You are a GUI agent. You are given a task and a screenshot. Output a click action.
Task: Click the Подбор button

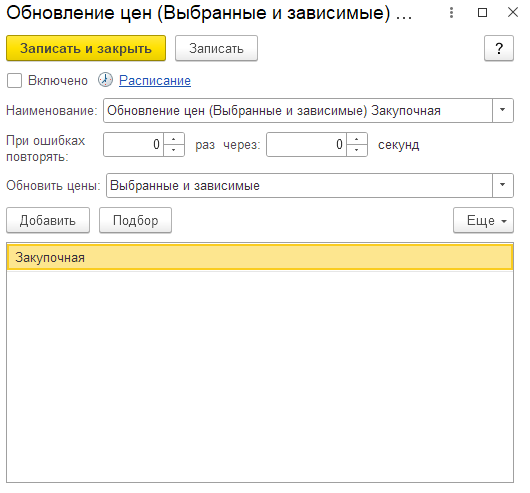(x=136, y=220)
